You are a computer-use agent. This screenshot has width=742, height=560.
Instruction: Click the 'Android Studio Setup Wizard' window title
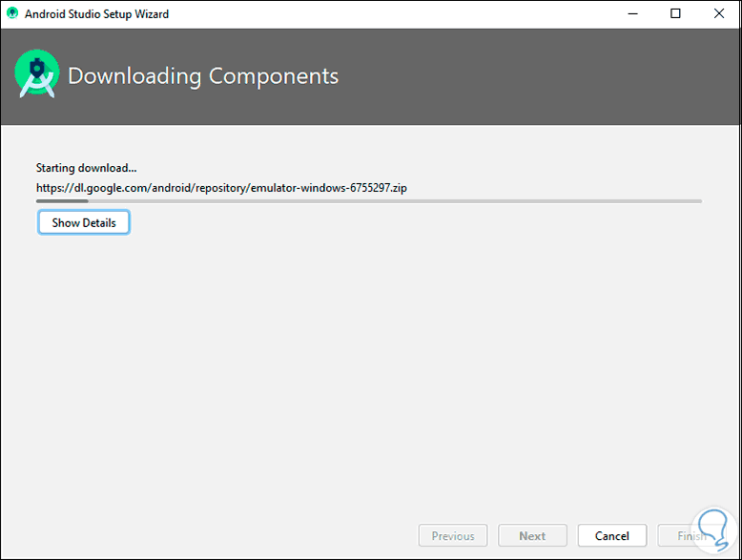[96, 14]
